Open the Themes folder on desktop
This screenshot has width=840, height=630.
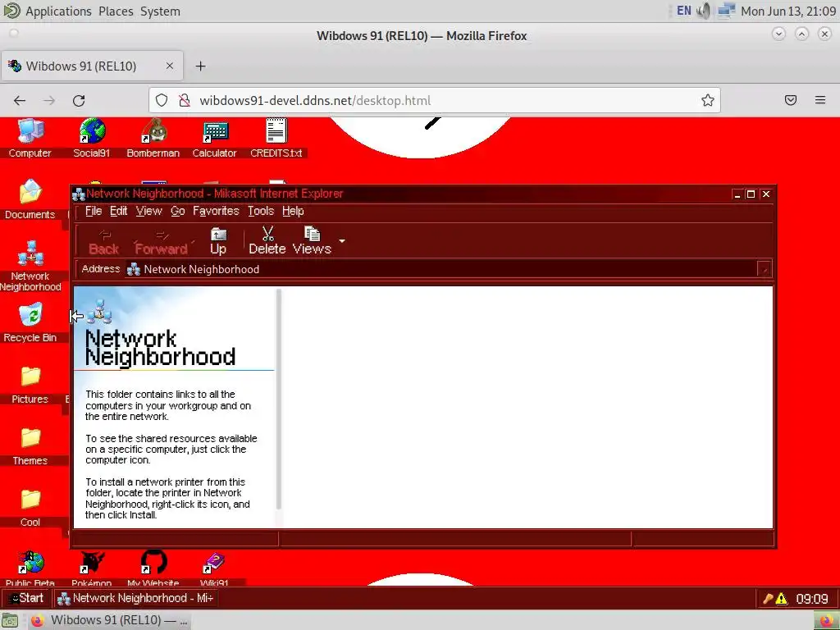click(x=30, y=445)
